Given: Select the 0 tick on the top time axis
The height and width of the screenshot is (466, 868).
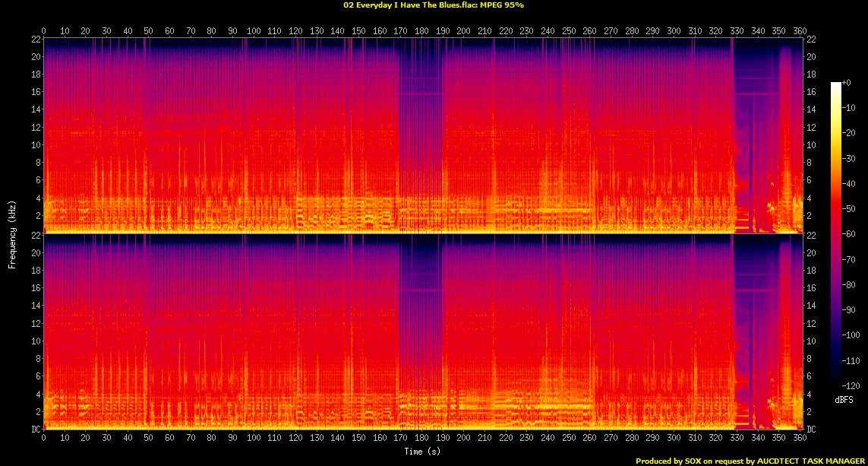Looking at the screenshot, I should (x=43, y=30).
